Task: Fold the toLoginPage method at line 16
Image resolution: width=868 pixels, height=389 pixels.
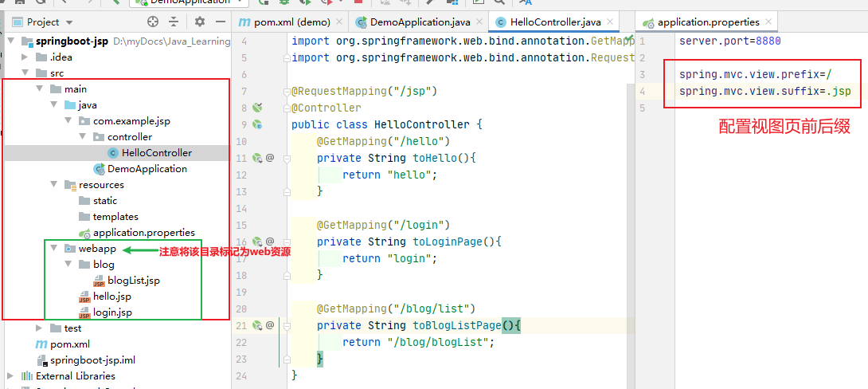Action: [x=286, y=242]
